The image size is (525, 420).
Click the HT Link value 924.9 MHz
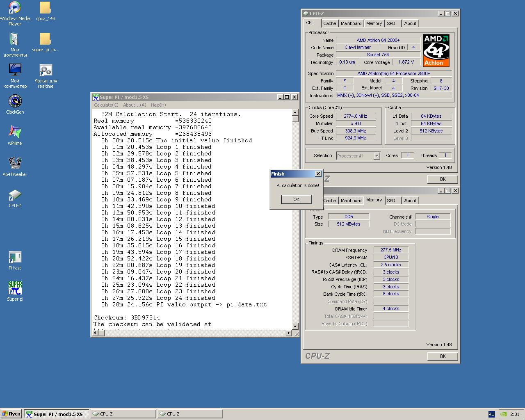[x=355, y=138]
